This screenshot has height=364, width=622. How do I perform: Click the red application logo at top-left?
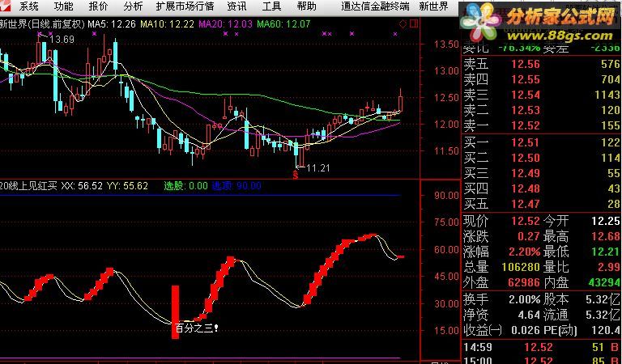6,6
